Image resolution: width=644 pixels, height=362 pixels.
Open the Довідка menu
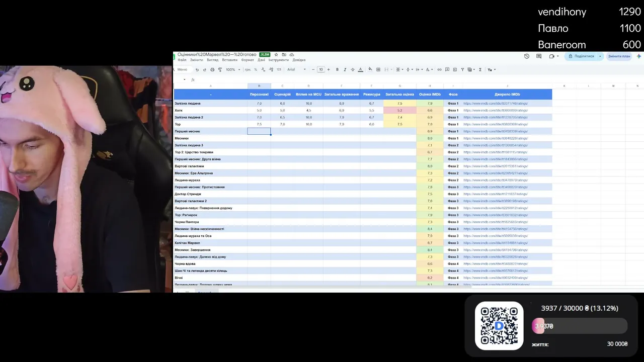[299, 60]
